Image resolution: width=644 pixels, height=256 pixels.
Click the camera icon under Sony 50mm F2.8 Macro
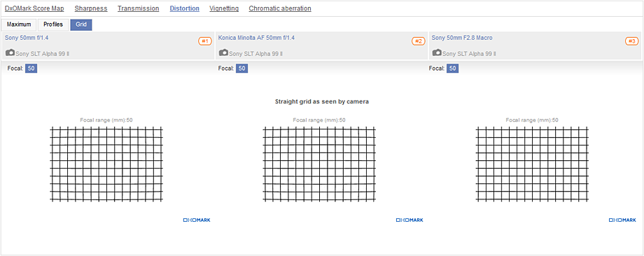(x=437, y=52)
